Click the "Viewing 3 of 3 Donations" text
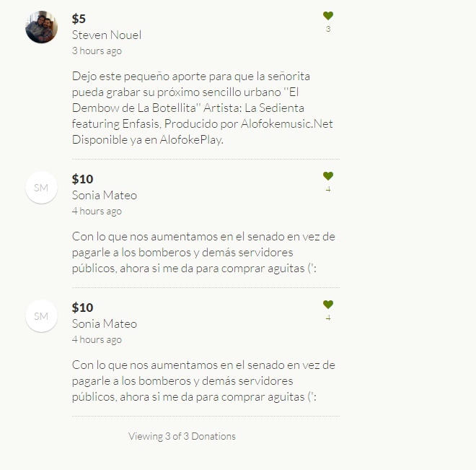 182,436
